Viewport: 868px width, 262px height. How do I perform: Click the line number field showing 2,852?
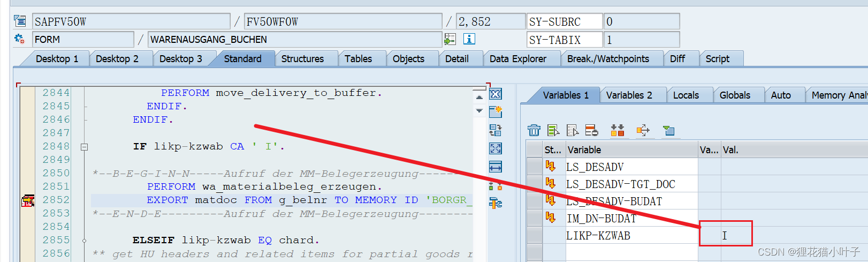pos(491,21)
